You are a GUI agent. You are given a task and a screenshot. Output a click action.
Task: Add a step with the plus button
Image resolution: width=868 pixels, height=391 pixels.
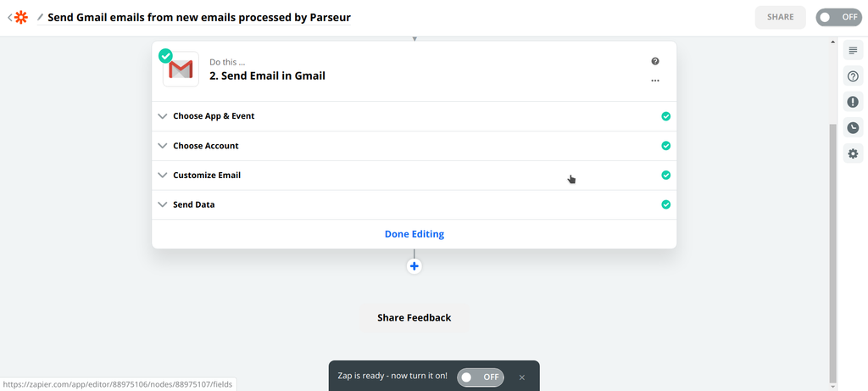click(415, 266)
